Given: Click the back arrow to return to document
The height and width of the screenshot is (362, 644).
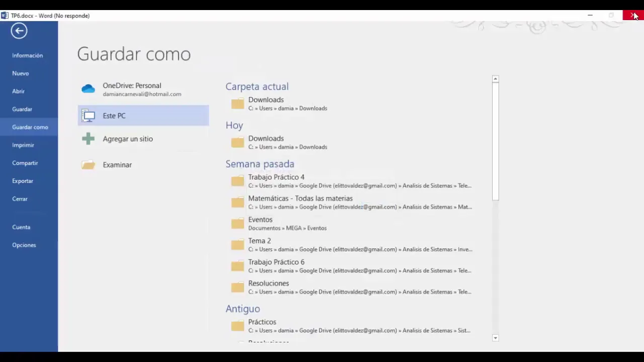Looking at the screenshot, I should (x=19, y=31).
